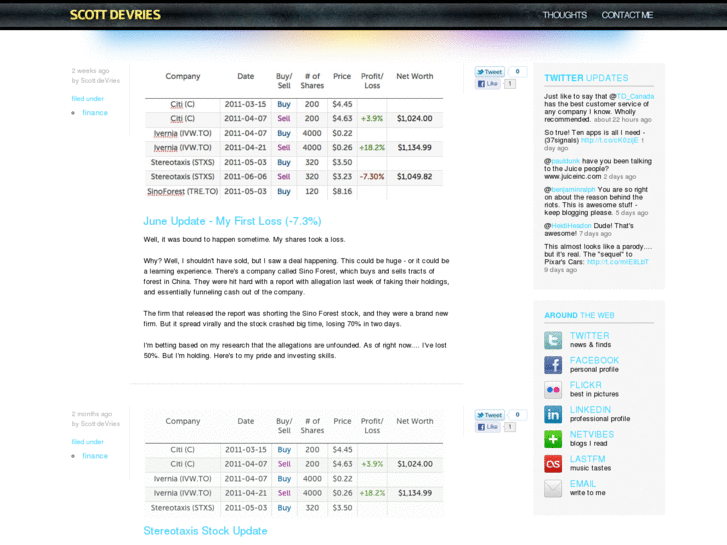Open the Netvibes plus icon

tap(553, 439)
